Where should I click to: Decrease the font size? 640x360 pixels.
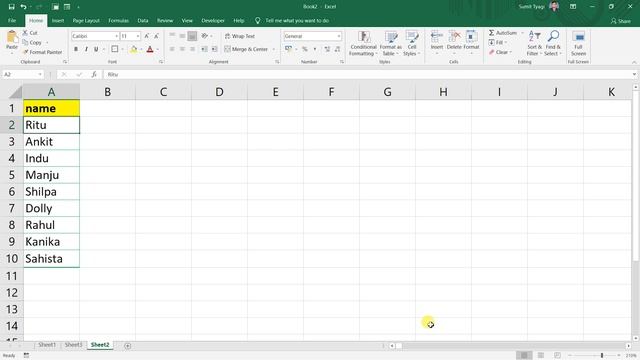(x=156, y=36)
